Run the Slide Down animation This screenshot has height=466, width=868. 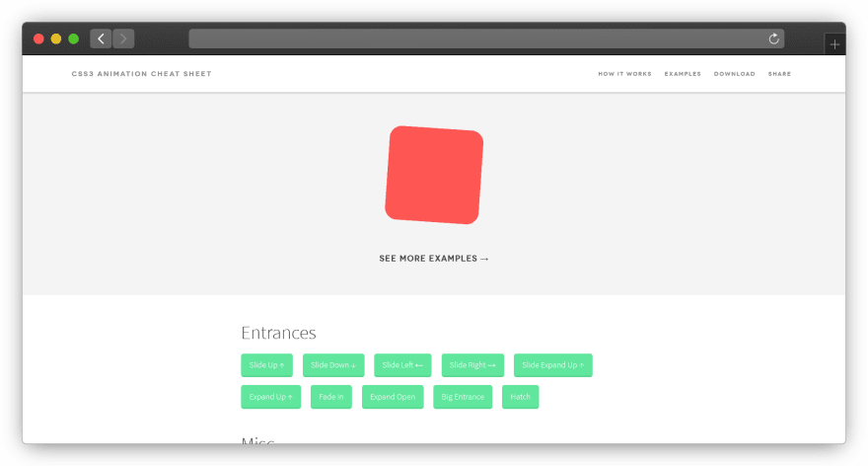pyautogui.click(x=333, y=365)
